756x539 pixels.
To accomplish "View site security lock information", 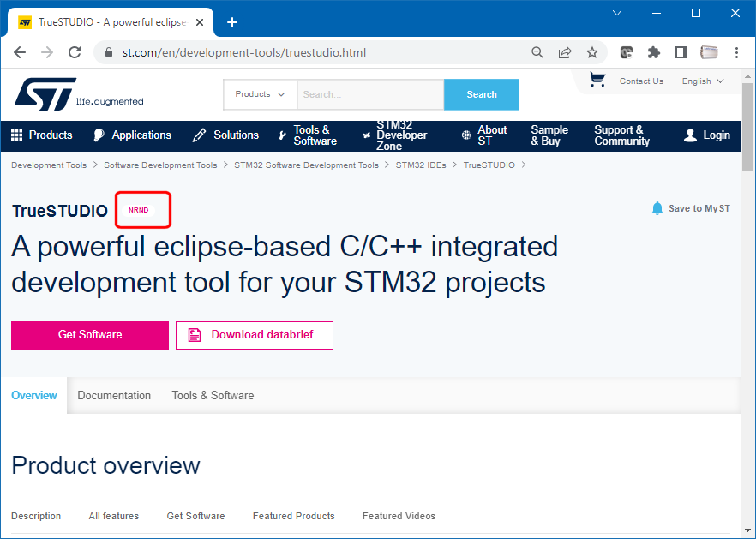I will coord(109,52).
